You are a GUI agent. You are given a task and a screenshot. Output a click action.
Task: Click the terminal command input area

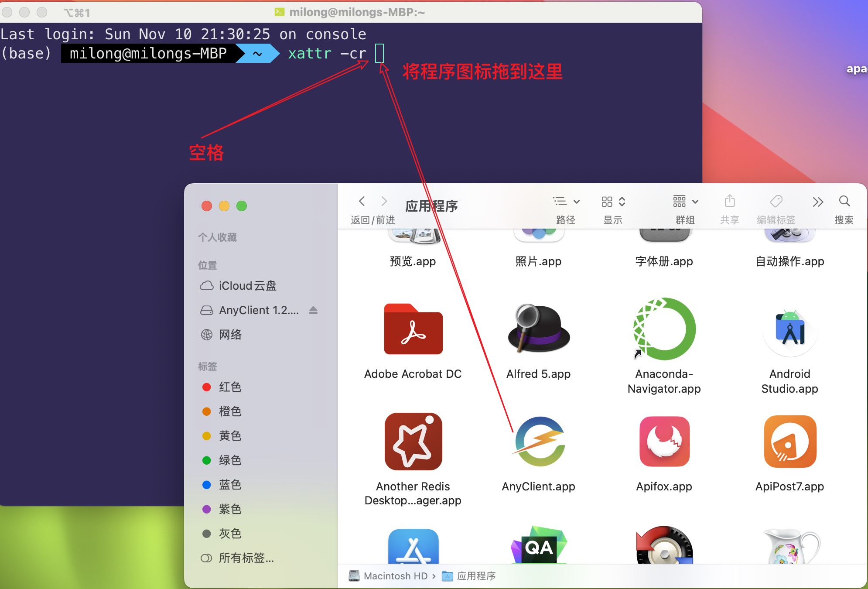click(x=380, y=53)
